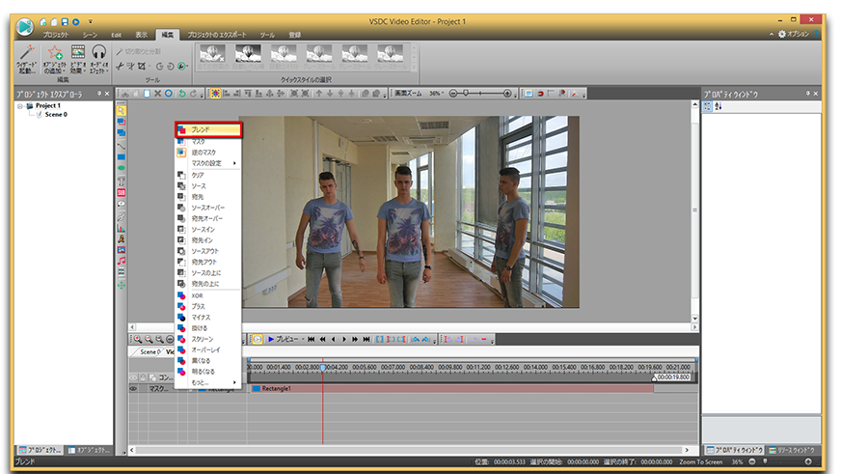Open the Add Object (star) dropdown
This screenshot has height=474, width=868.
55,59
